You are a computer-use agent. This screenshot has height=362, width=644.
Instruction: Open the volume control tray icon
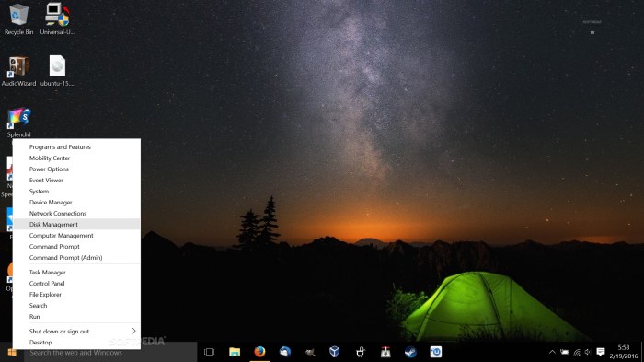point(588,352)
